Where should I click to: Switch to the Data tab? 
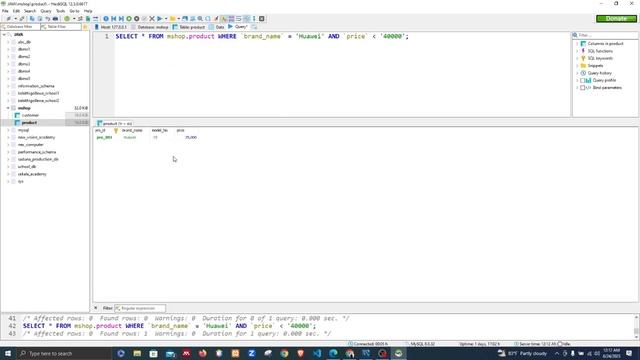point(217,27)
